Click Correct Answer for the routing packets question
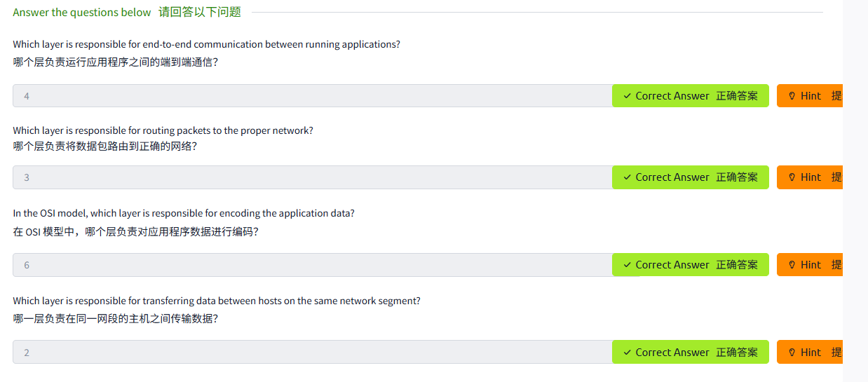 [x=691, y=177]
